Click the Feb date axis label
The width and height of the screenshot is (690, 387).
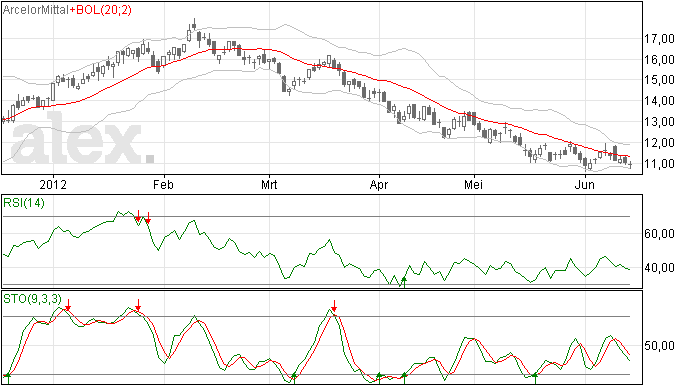(x=163, y=184)
